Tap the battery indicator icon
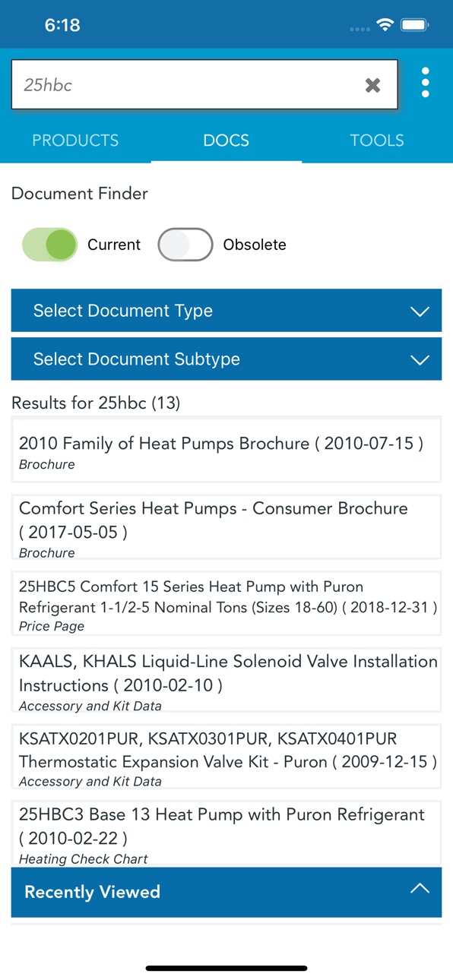The image size is (453, 980). [x=415, y=25]
